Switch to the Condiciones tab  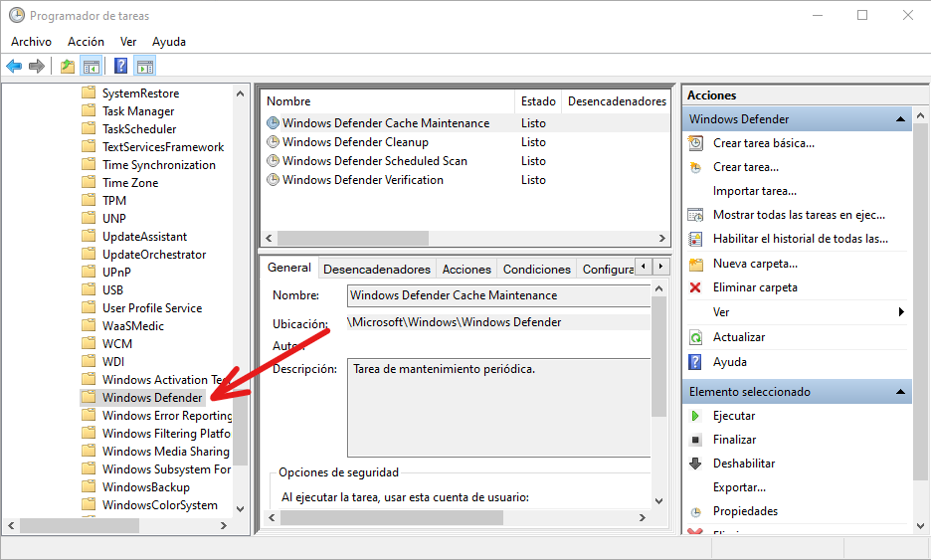537,269
